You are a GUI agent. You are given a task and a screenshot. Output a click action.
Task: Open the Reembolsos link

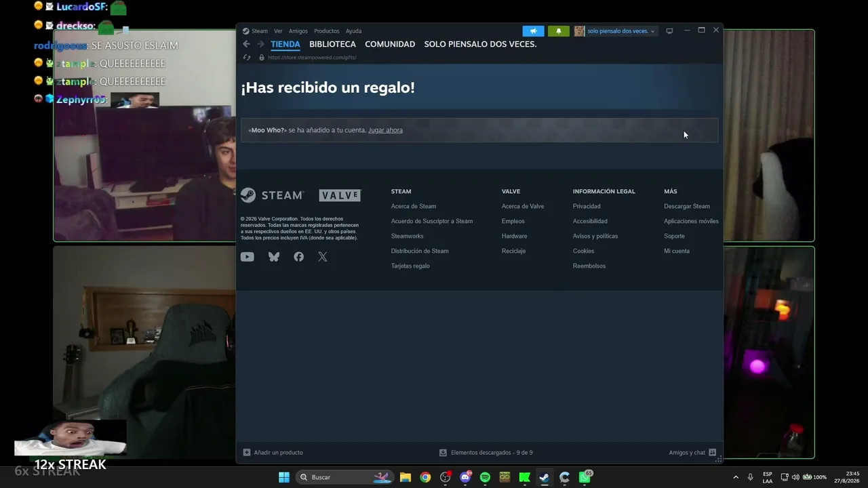click(589, 266)
